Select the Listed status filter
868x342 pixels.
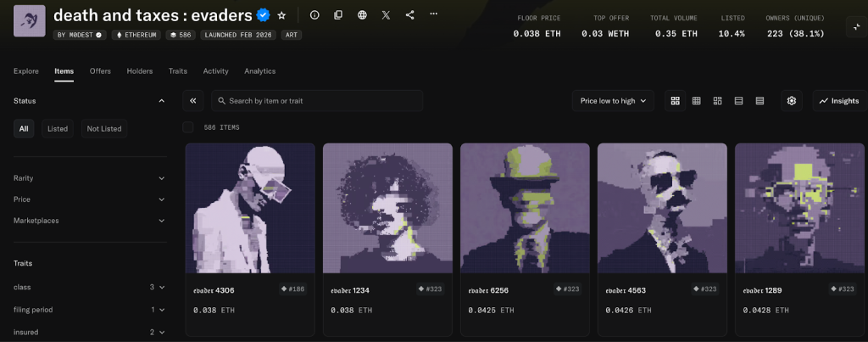point(58,129)
